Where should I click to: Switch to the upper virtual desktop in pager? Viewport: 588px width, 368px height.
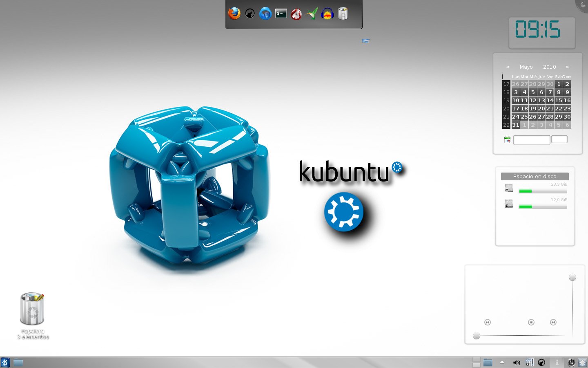pos(476,359)
